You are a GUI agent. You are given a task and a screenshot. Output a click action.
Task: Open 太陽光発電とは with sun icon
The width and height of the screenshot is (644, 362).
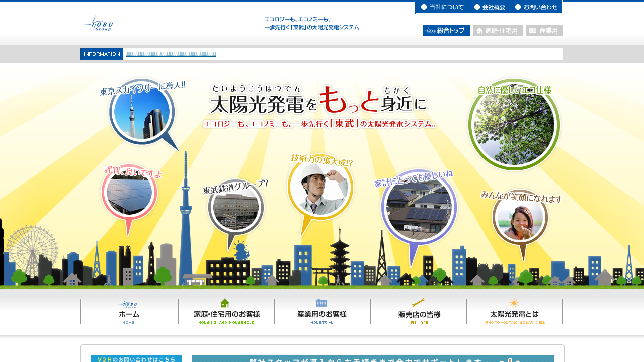point(515,312)
